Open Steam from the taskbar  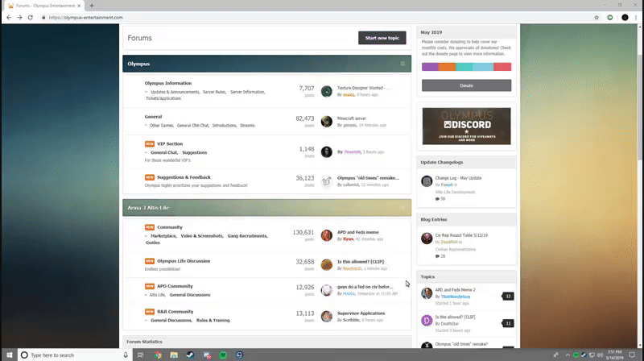(x=190, y=355)
